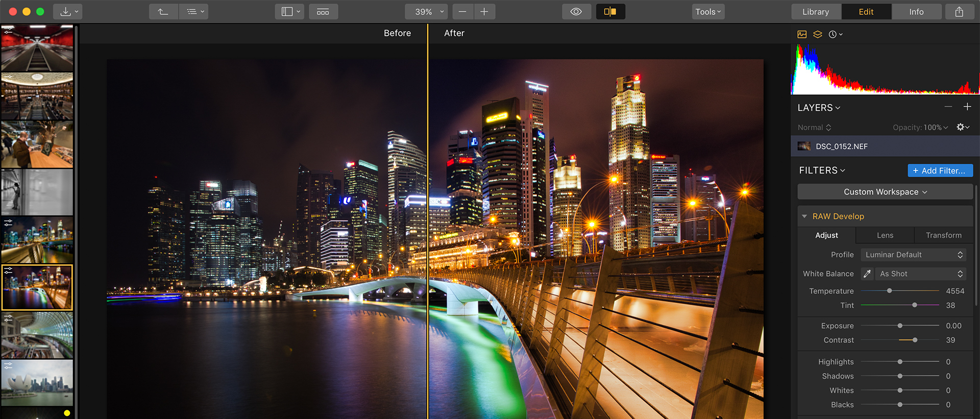Open the Lens tab in RAW Develop
The height and width of the screenshot is (419, 980).
(x=885, y=235)
